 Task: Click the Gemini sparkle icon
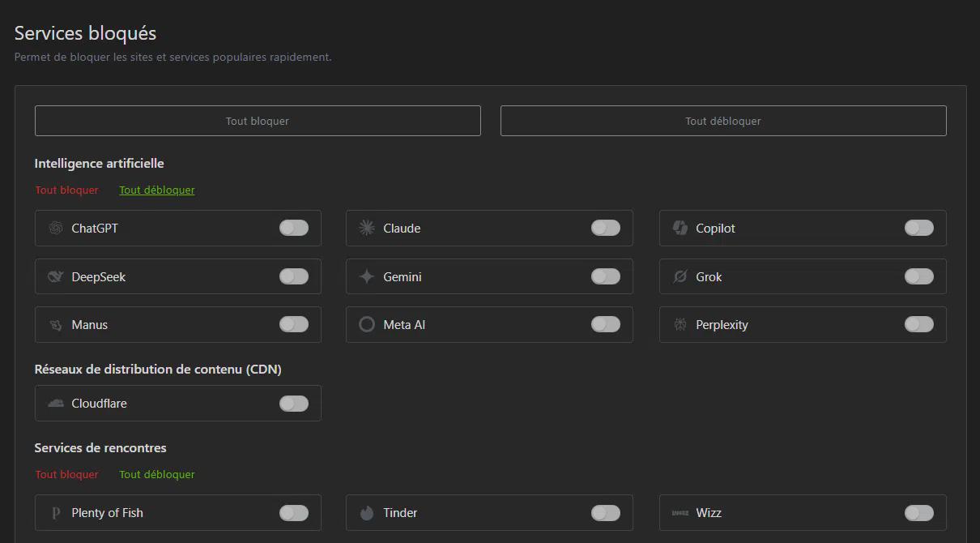click(367, 277)
